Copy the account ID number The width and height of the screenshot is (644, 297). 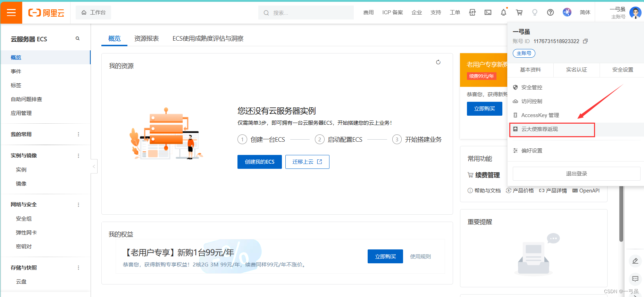(x=585, y=41)
